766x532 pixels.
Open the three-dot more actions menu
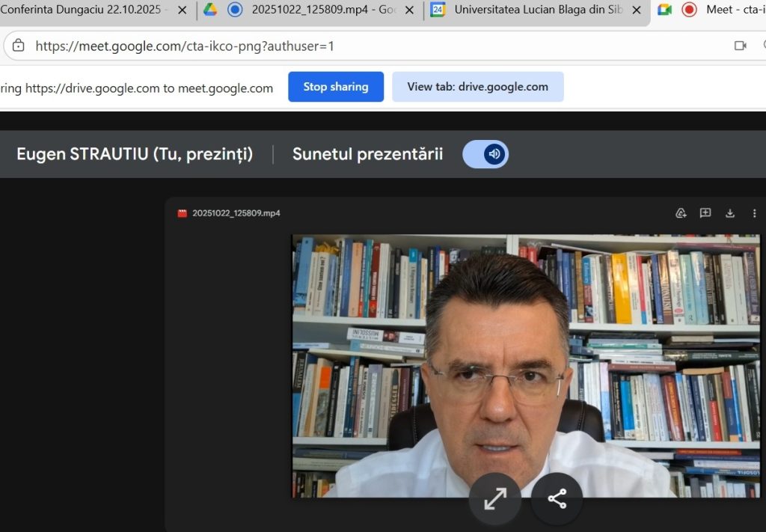(x=754, y=213)
